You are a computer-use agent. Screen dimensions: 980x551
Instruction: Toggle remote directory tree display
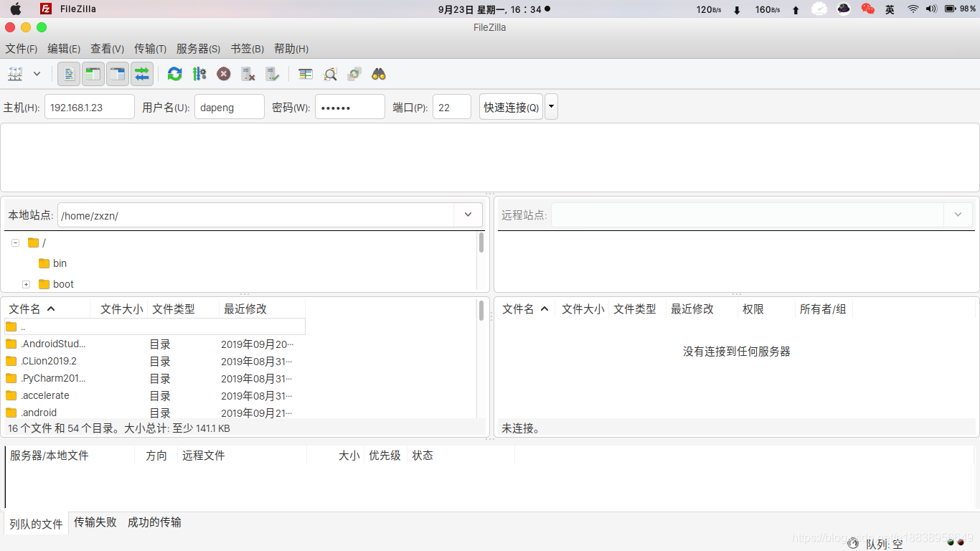point(118,74)
